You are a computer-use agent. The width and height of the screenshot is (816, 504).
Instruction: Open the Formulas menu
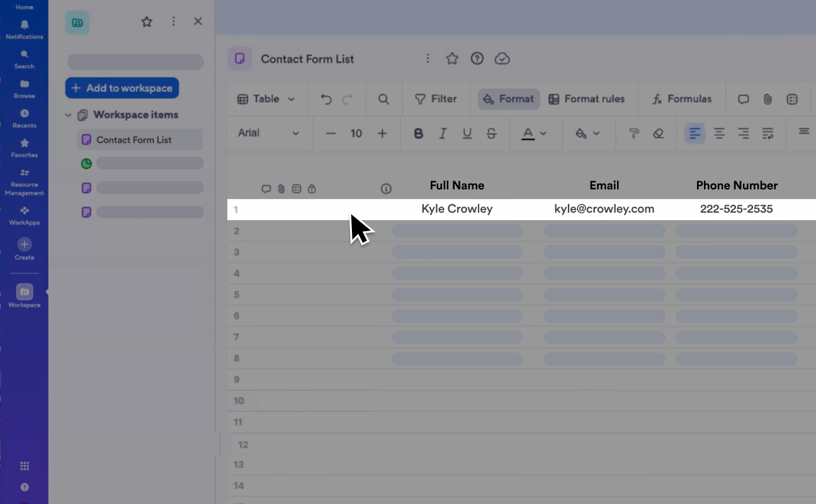683,99
